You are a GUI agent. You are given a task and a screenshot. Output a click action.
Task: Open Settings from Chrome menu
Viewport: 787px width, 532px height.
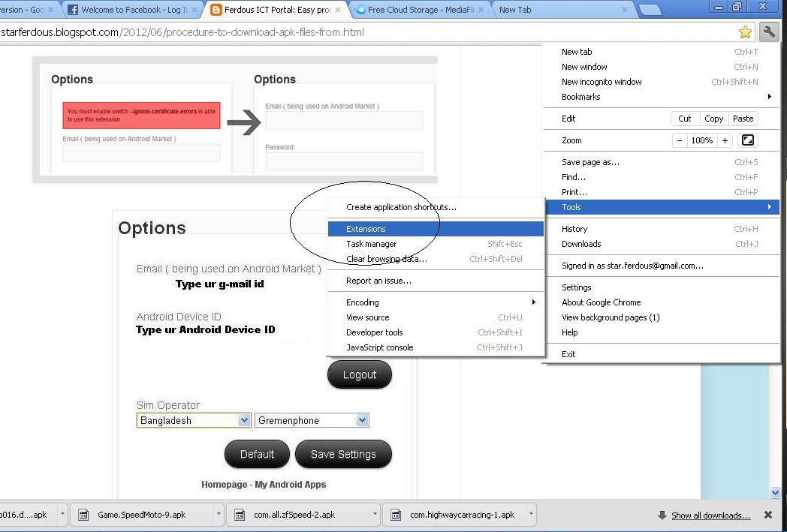(x=662, y=287)
